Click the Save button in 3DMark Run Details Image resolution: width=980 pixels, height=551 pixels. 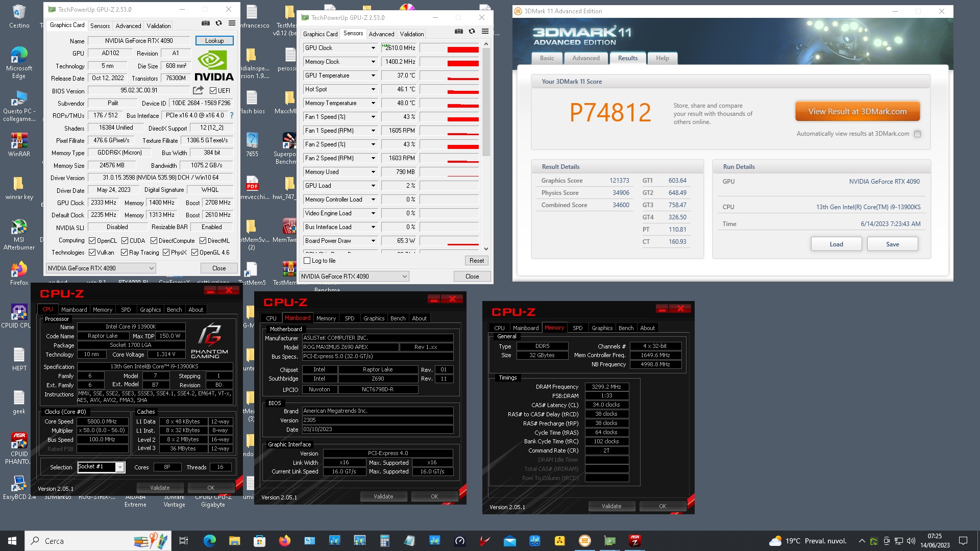click(x=892, y=244)
